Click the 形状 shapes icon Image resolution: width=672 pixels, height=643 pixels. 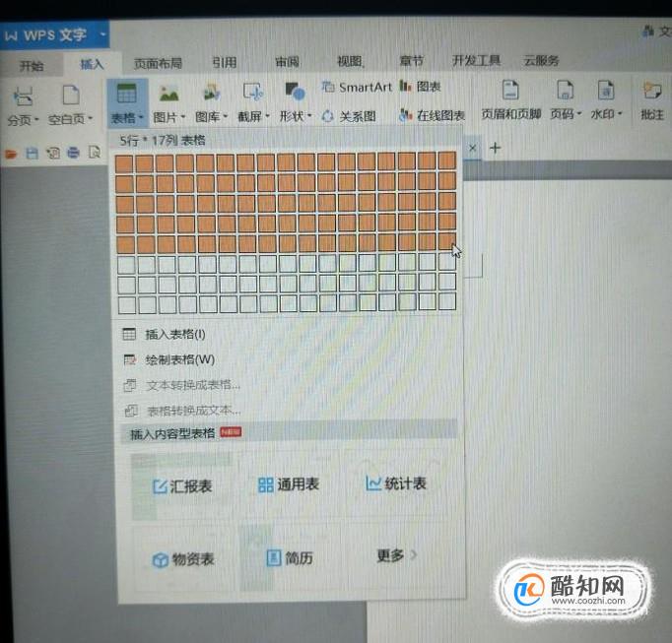point(295,92)
